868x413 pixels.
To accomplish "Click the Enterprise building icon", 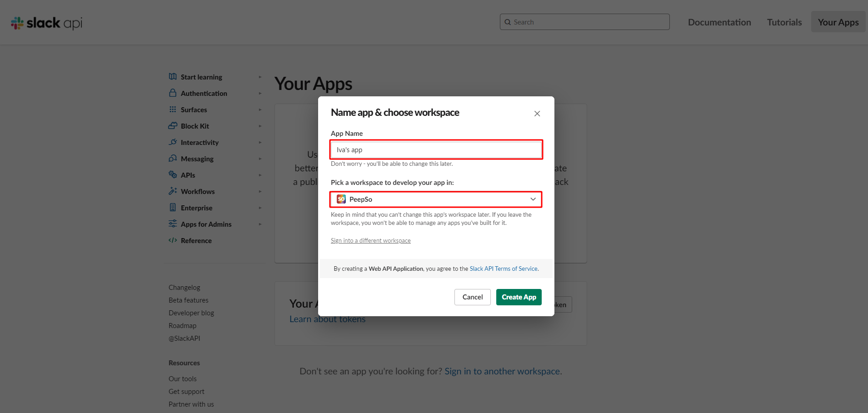I will pos(173,208).
